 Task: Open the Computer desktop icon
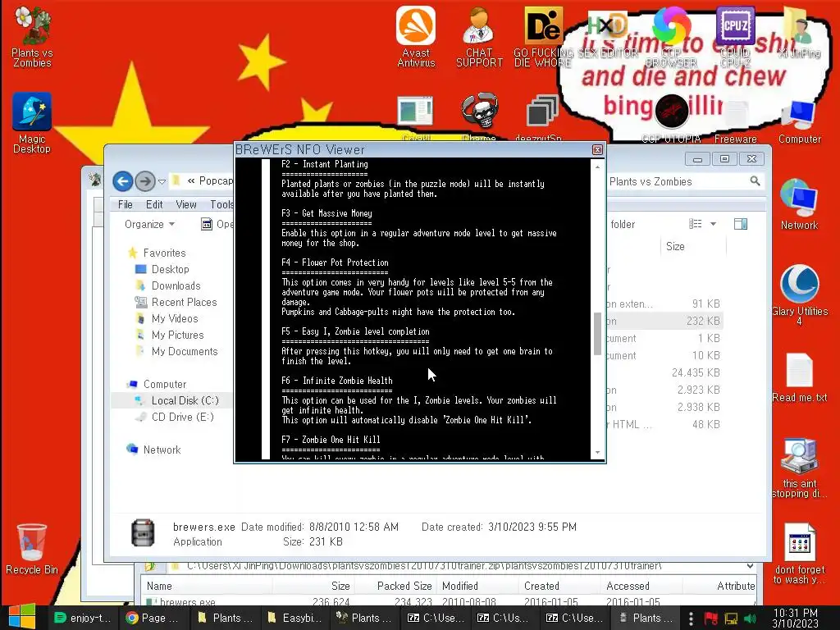[799, 122]
